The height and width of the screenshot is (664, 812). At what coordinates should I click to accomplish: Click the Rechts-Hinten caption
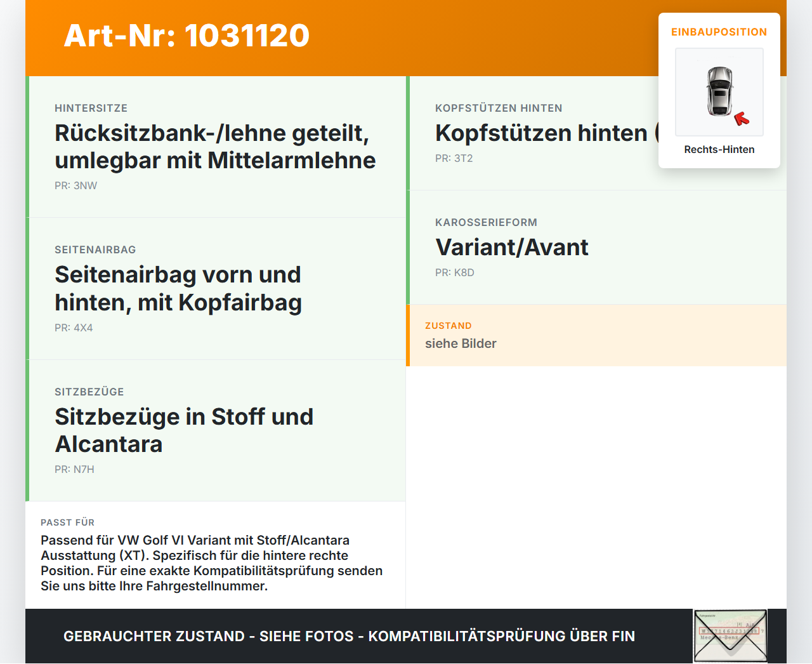click(x=719, y=149)
